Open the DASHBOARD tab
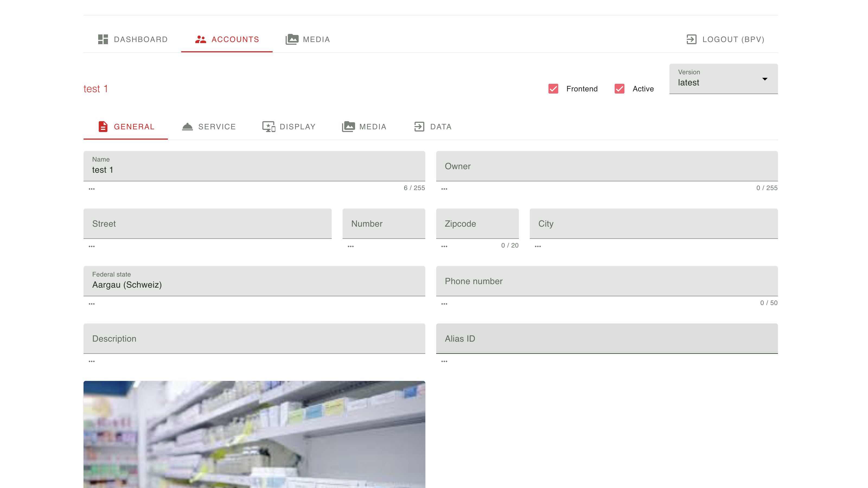The height and width of the screenshot is (488, 868). (132, 39)
